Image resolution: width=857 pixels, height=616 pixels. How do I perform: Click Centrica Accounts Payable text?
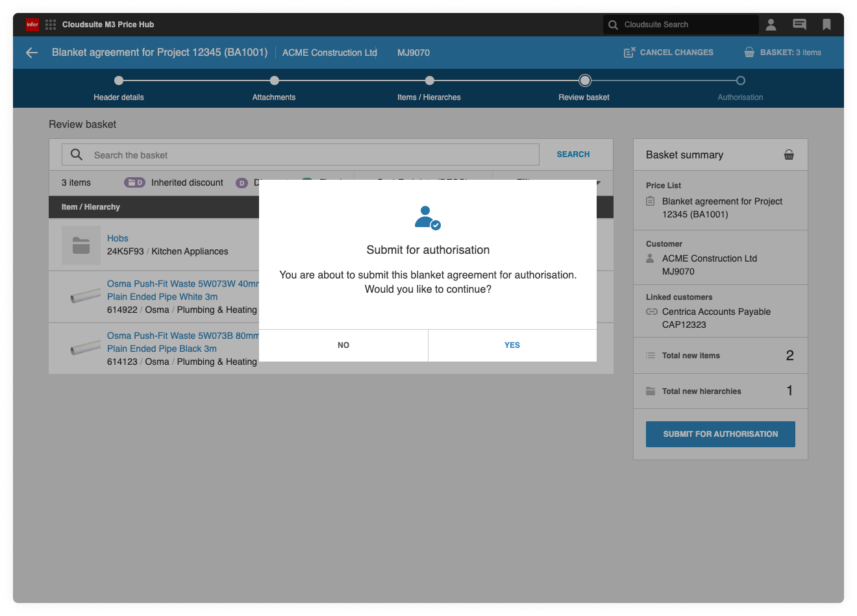[x=716, y=312]
